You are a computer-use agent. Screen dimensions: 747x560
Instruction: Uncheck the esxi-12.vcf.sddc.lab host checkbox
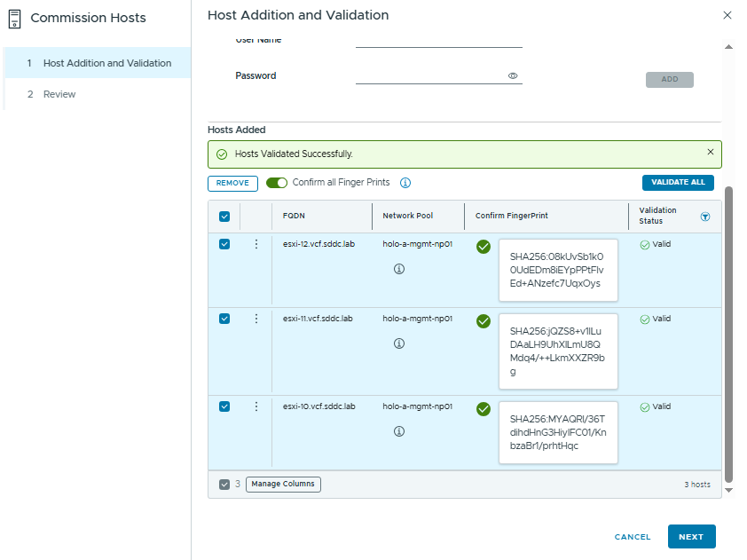pos(224,244)
